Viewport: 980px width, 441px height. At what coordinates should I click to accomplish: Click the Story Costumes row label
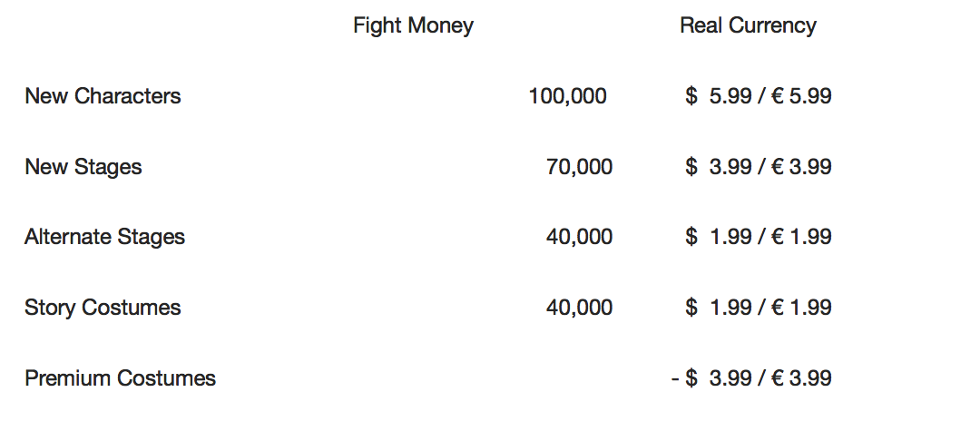103,308
